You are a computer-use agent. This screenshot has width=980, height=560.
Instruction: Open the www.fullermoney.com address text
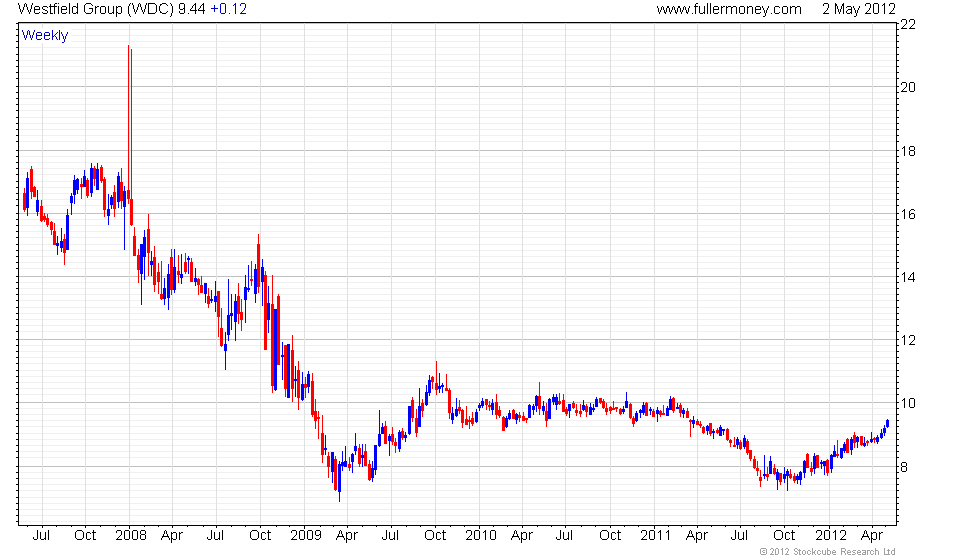[x=729, y=9]
